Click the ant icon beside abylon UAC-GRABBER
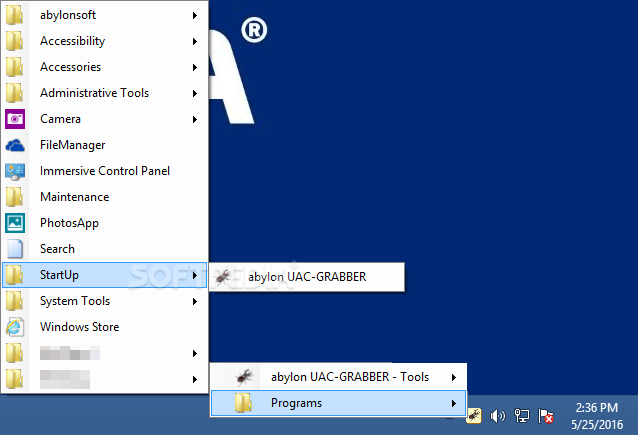Screen dimensions: 638x435 (x=223, y=277)
